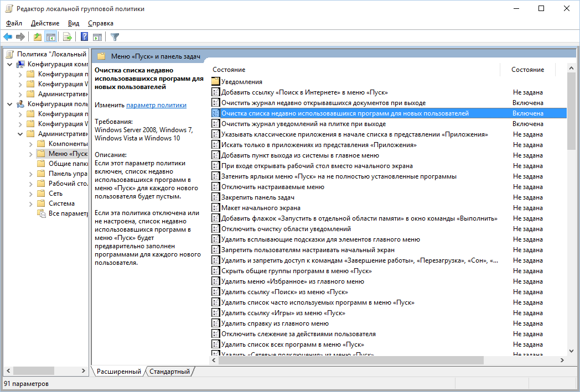
Task: Select the Закрепить панель задач policy
Action: click(257, 197)
